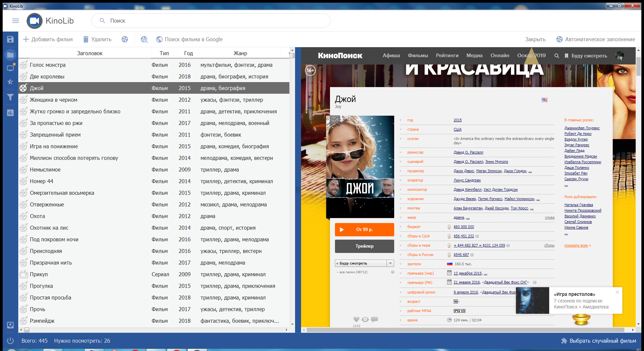Click the comment bubble icon under the poster

pos(374,319)
